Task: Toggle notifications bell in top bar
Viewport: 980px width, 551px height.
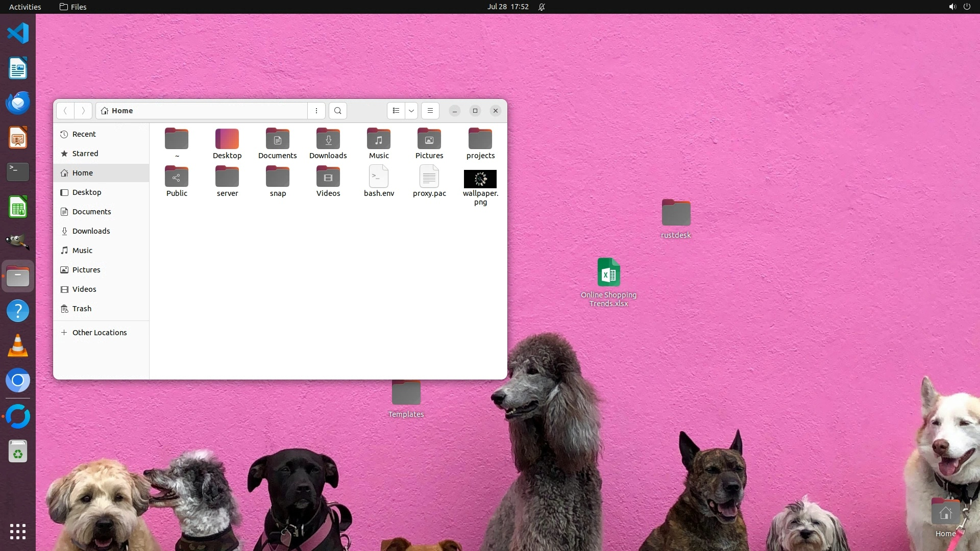Action: [x=542, y=7]
